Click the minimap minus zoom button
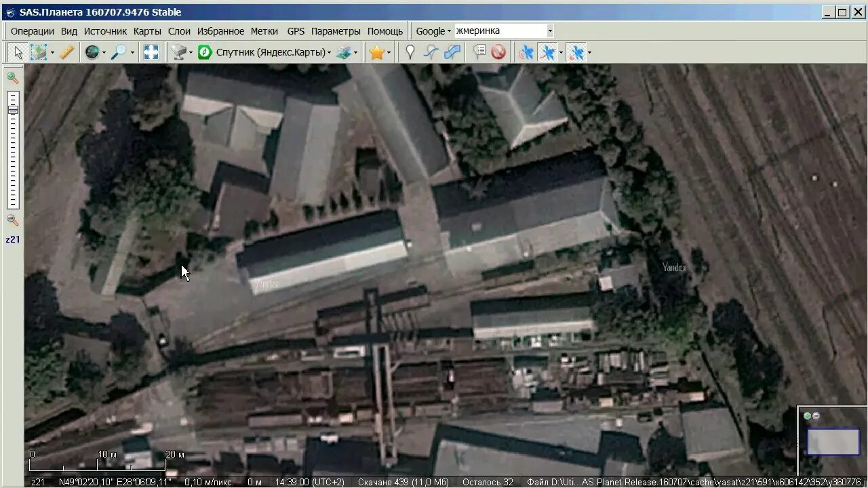 click(x=815, y=416)
